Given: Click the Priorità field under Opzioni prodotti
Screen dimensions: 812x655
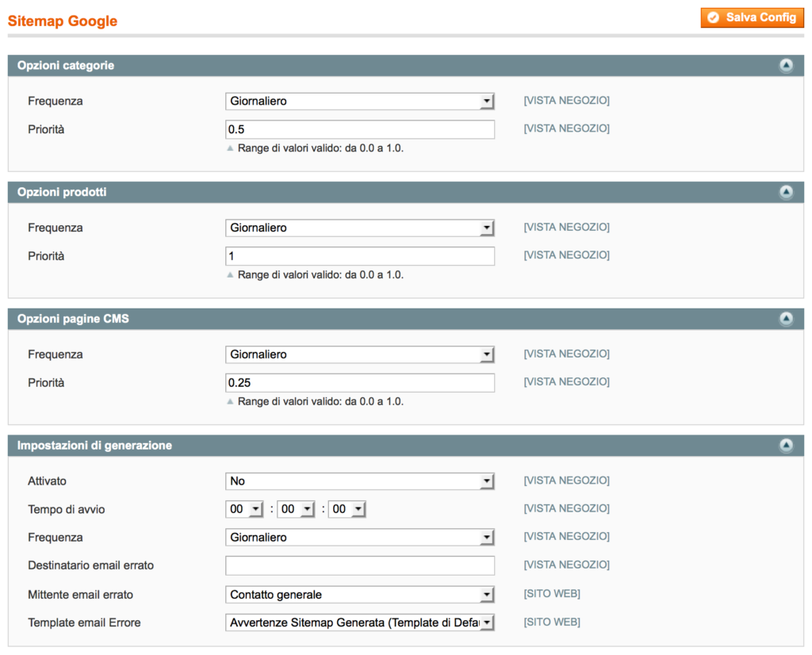Looking at the screenshot, I should coord(359,255).
